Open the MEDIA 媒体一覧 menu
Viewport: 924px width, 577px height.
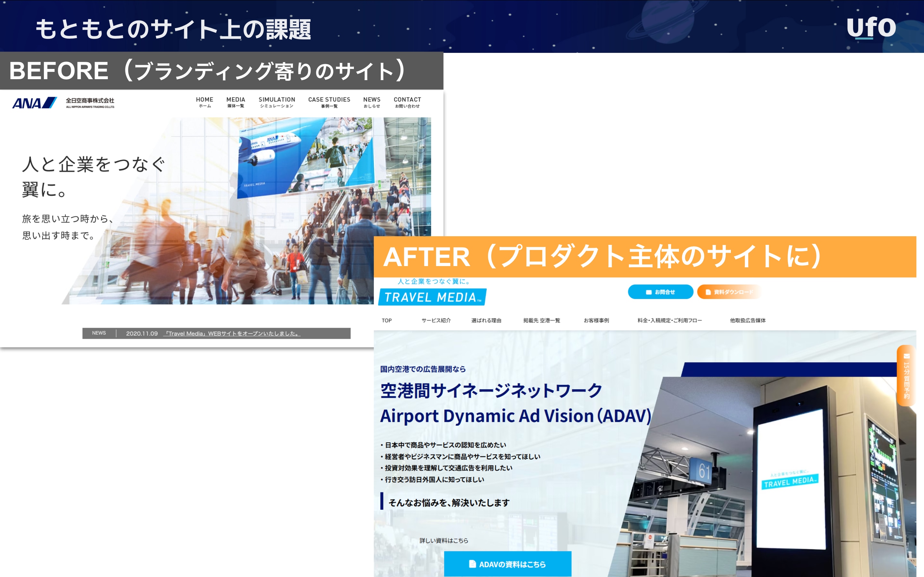[235, 102]
